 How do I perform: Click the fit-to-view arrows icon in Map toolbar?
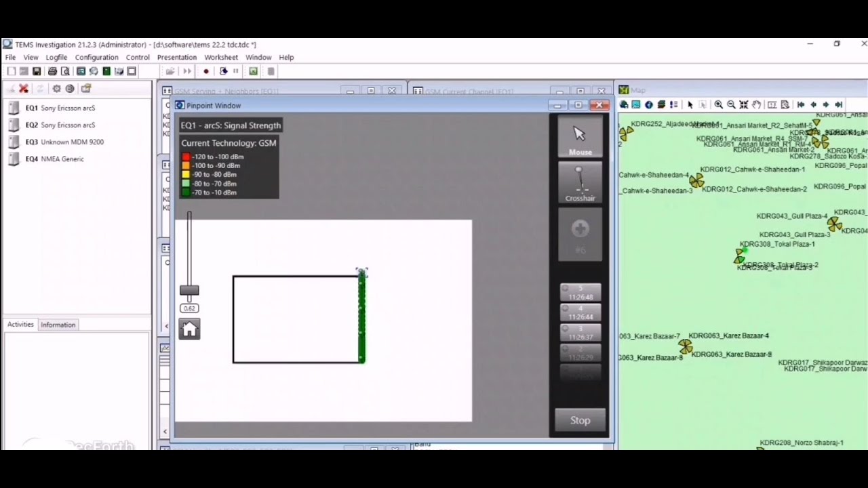click(744, 104)
